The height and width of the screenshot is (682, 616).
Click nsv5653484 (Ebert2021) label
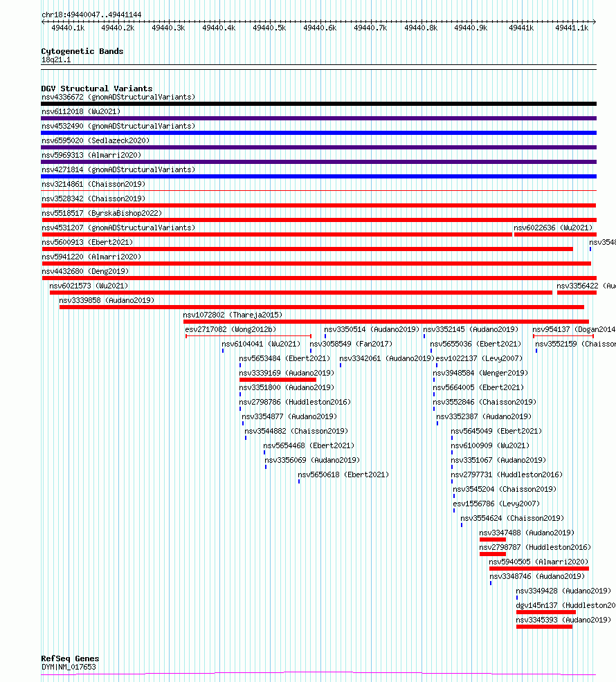(284, 359)
